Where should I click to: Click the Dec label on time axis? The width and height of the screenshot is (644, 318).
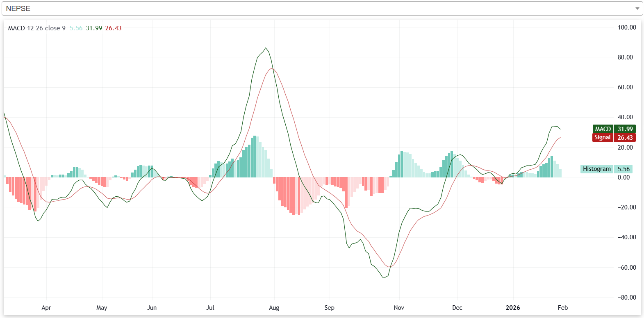click(x=457, y=308)
